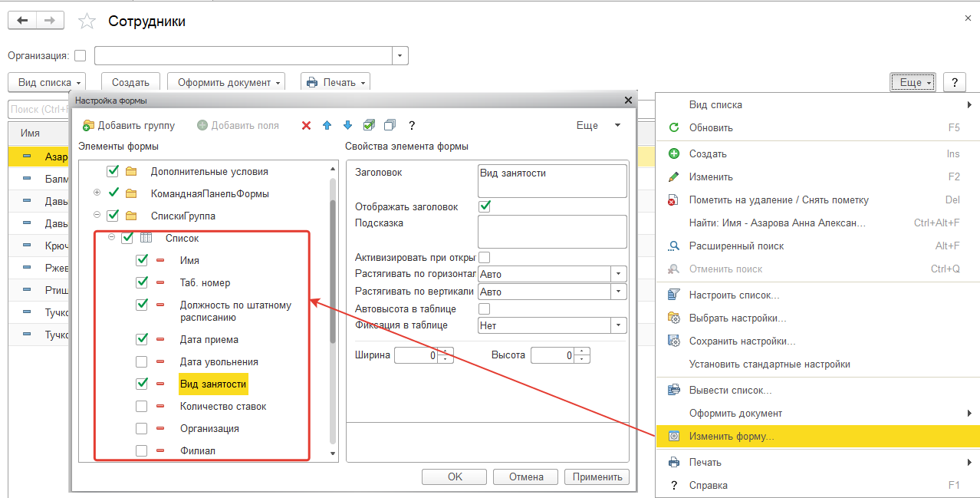Select Найти: Имя - Азарова menu item

817,223
